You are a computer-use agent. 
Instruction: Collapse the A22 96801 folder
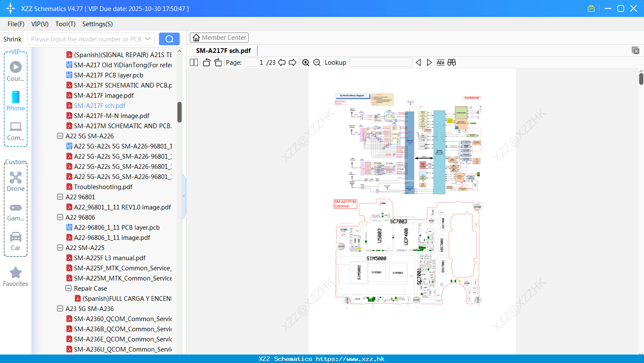coord(60,197)
